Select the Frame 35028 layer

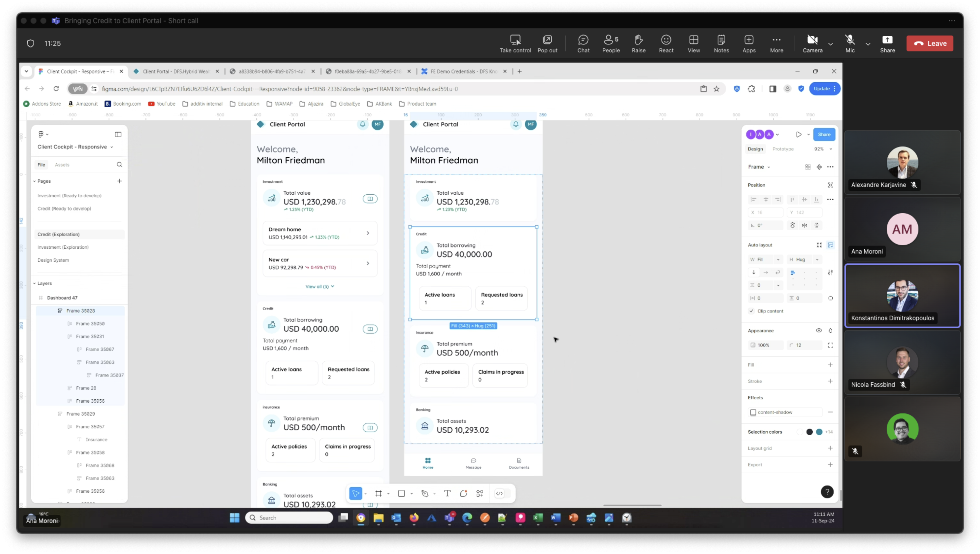click(x=80, y=311)
